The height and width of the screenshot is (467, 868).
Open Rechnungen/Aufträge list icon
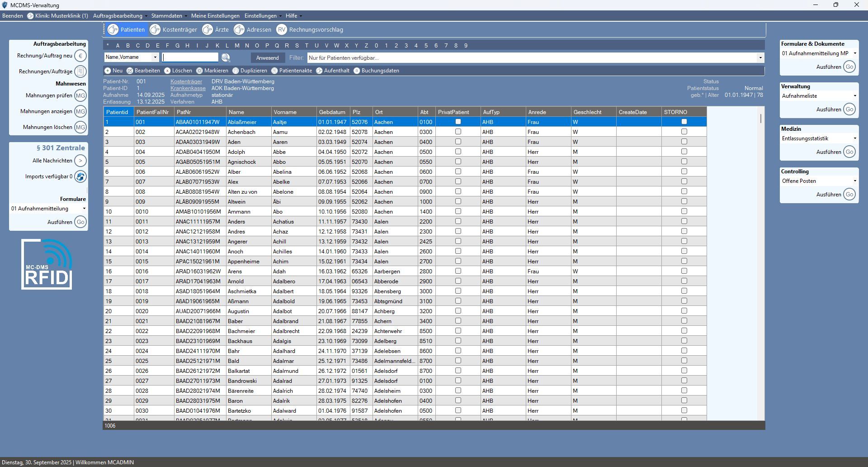coord(80,71)
